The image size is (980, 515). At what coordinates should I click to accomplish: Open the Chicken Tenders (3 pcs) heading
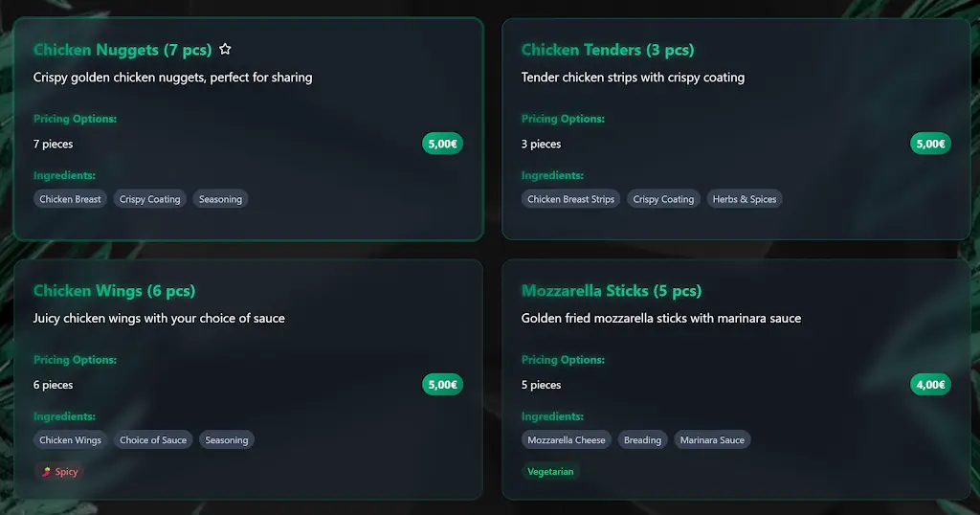tap(608, 50)
